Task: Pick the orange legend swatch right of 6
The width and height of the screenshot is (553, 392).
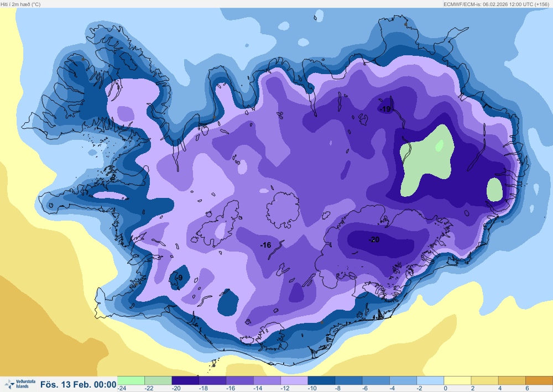Action: click(539, 380)
